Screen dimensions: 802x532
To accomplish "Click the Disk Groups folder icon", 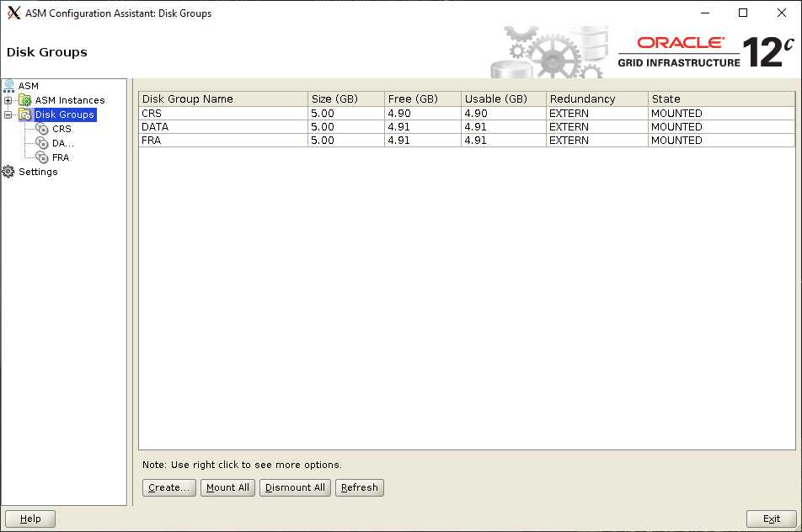I will click(x=25, y=114).
